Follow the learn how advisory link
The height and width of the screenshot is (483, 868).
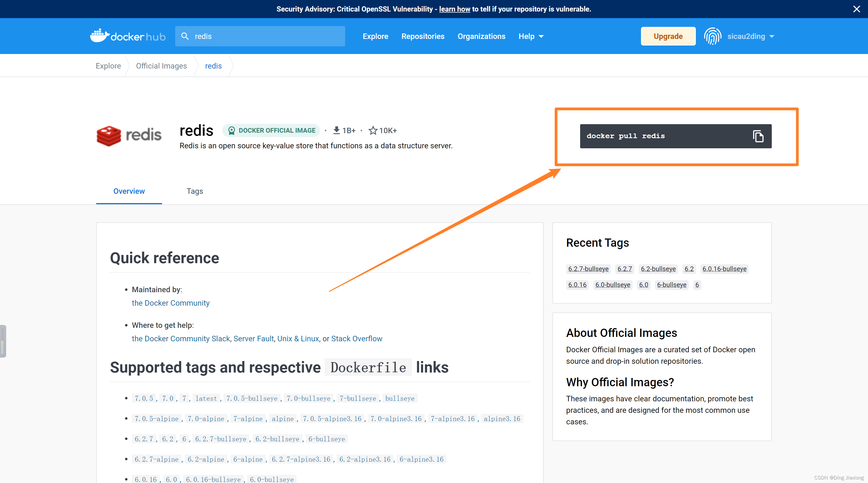[x=454, y=9]
